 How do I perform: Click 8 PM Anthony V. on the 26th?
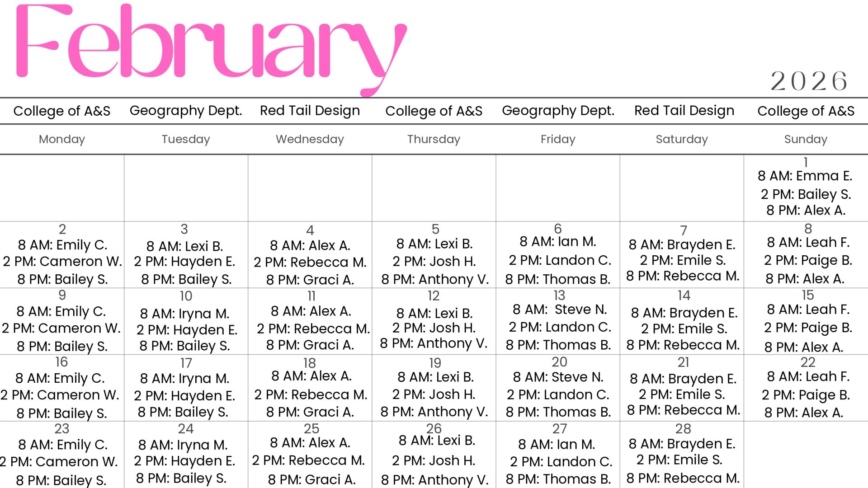click(x=434, y=479)
